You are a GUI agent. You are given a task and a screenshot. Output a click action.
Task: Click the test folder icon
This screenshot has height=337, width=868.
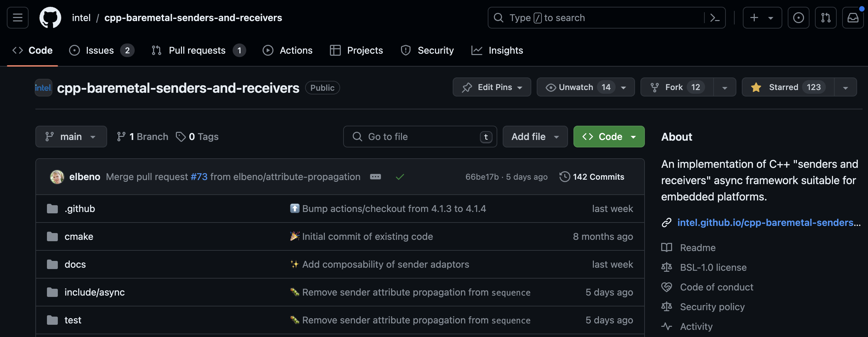pos(52,320)
